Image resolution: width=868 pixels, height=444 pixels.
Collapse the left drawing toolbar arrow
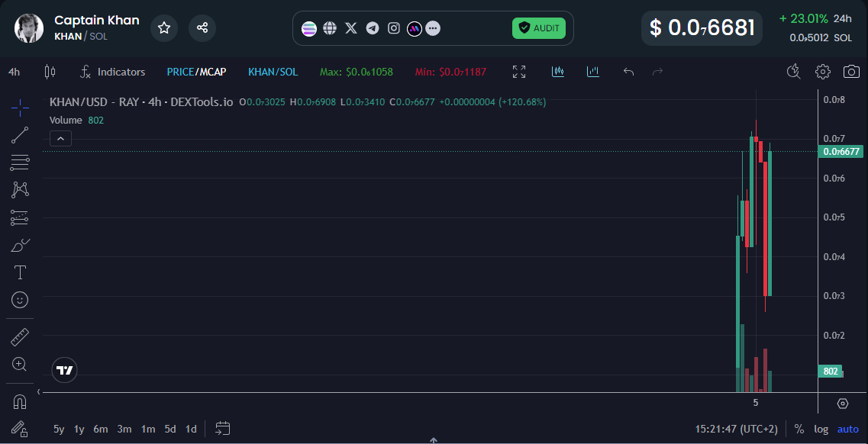[39, 391]
